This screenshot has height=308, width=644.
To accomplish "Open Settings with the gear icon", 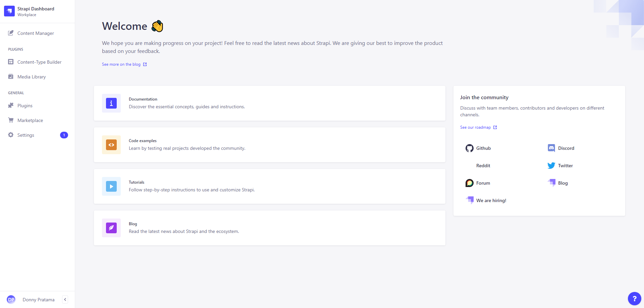I will 11,135.
